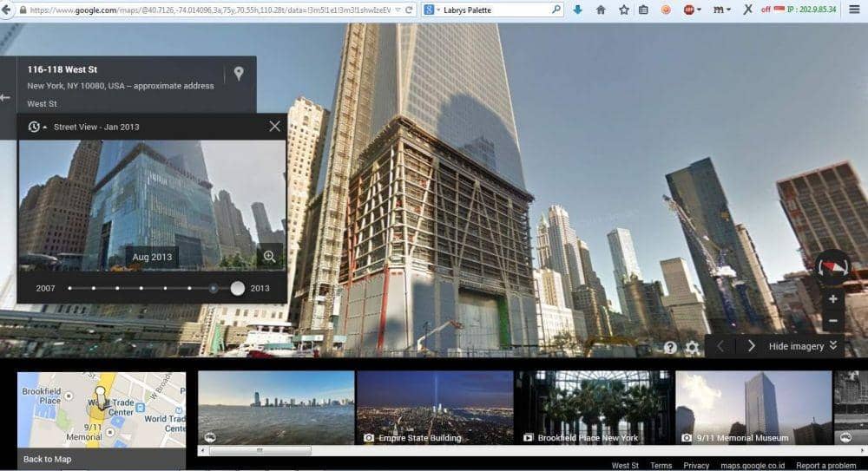The height and width of the screenshot is (471, 868).
Task: Select the fourth timeline point
Action: [x=141, y=288]
